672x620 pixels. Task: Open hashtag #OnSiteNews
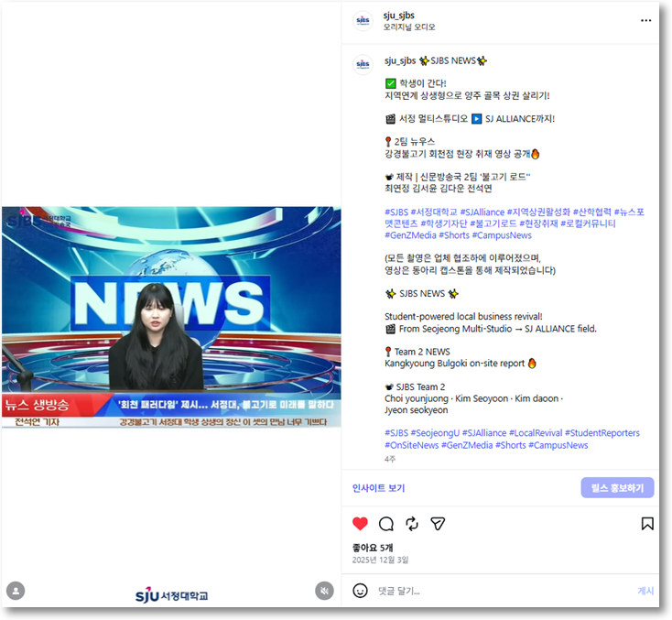pyautogui.click(x=411, y=445)
